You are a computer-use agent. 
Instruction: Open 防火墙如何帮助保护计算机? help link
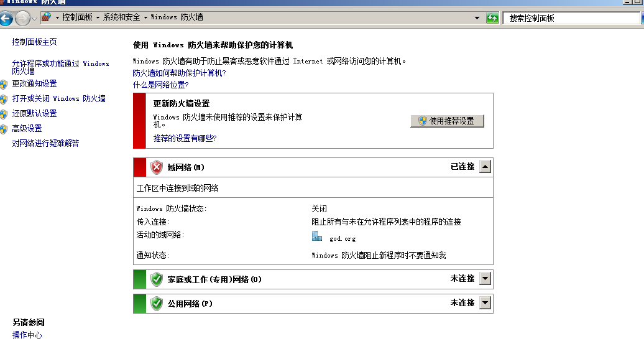coord(180,73)
